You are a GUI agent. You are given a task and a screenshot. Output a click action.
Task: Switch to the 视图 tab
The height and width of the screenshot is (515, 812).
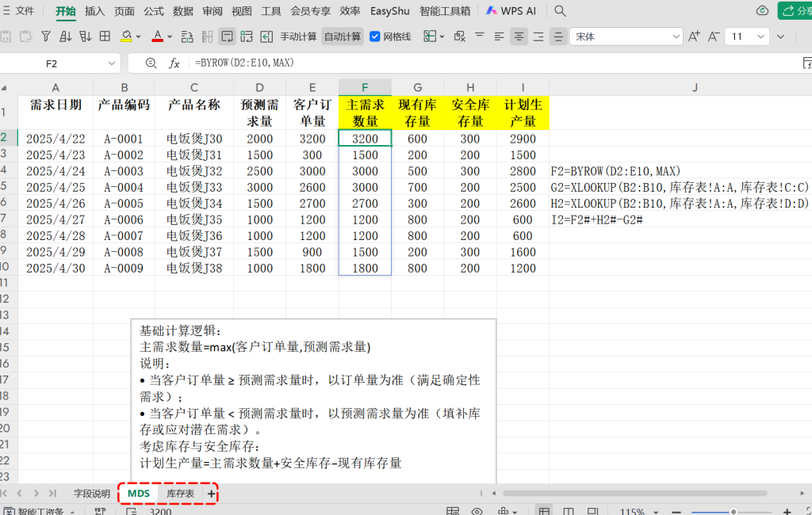[241, 11]
